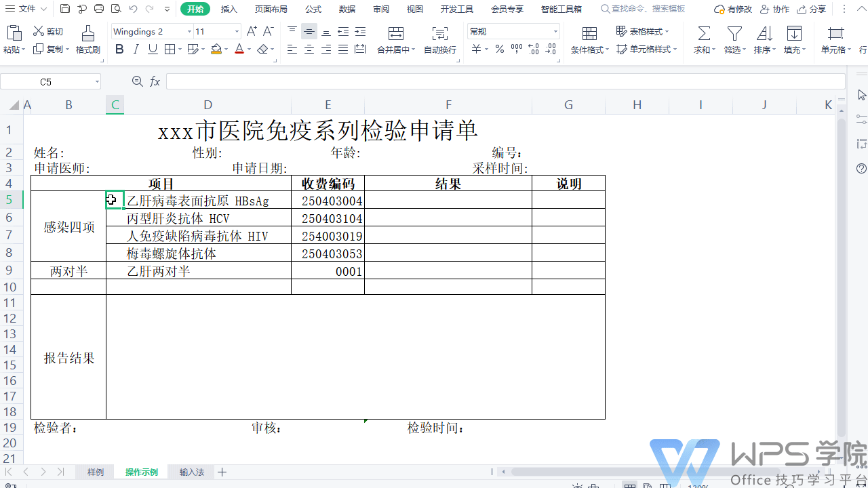The width and height of the screenshot is (868, 488).
Task: Click the AutoSum (求和) sigma icon
Action: (704, 34)
